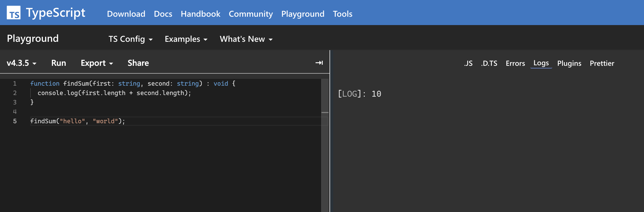Screen dimensions: 644x212
Task: Run the code with the Run button
Action: 59,63
